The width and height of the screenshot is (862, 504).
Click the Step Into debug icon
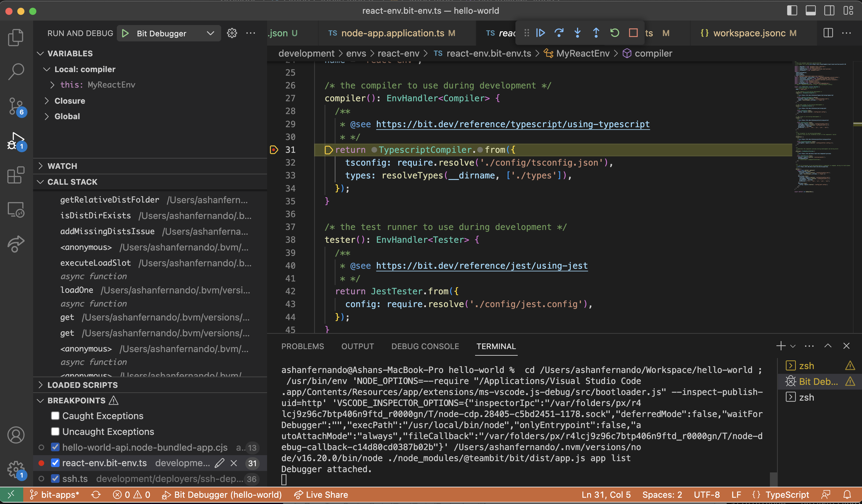[x=577, y=32]
